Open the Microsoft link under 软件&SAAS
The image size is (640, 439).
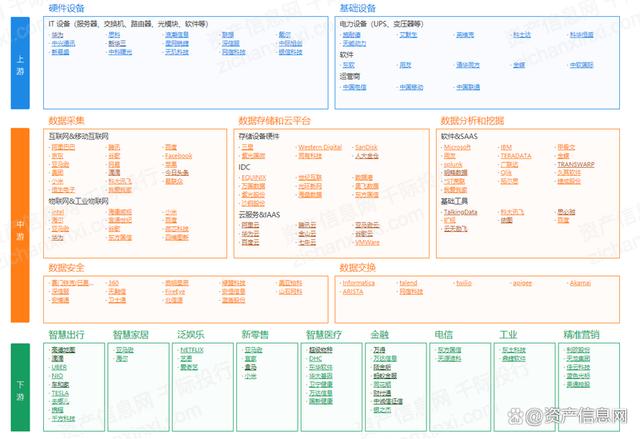coord(457,147)
